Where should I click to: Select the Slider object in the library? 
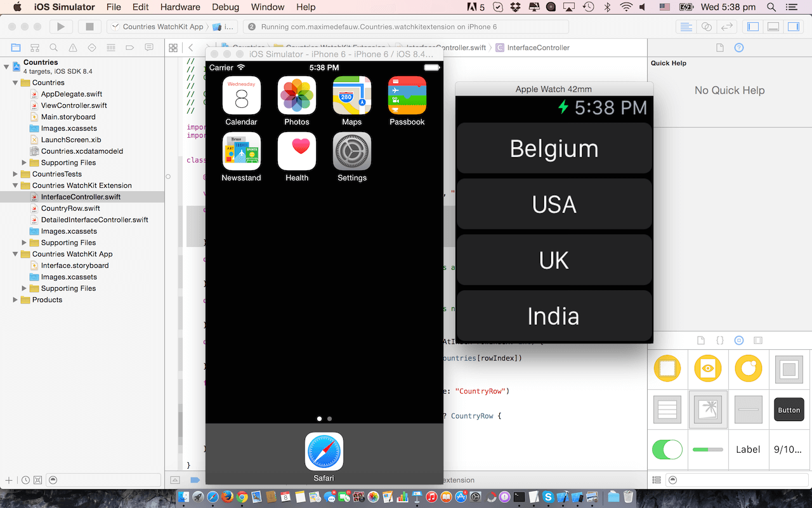point(708,450)
